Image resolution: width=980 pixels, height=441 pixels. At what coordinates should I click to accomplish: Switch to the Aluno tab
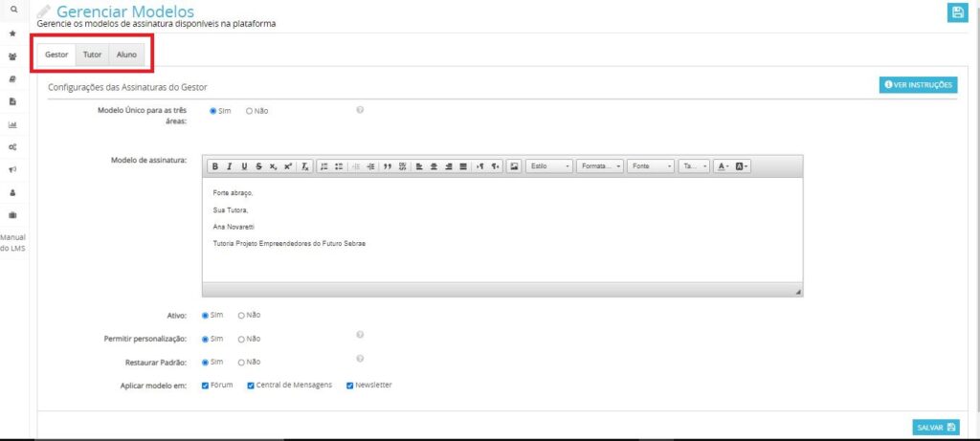click(126, 55)
